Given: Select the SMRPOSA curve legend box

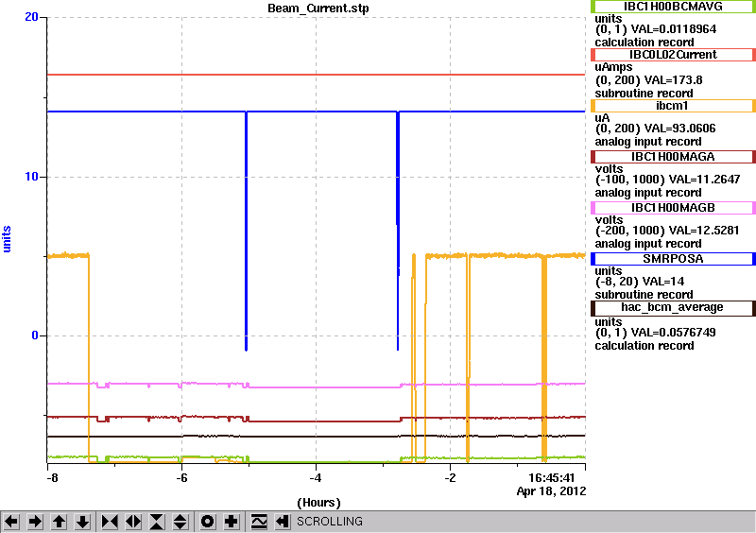Looking at the screenshot, I should 673,259.
